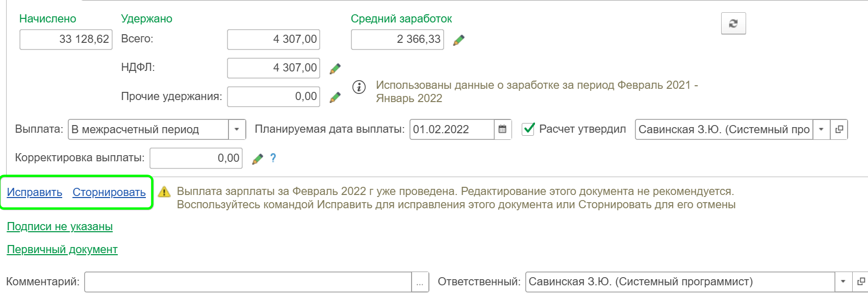Open Подписи не указаны
Image resolution: width=868 pixels, height=294 pixels.
point(59,226)
